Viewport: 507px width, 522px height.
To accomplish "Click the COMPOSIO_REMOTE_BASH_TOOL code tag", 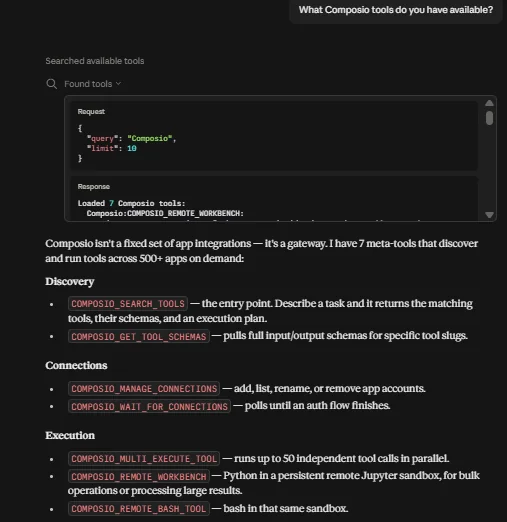I will 139,509.
